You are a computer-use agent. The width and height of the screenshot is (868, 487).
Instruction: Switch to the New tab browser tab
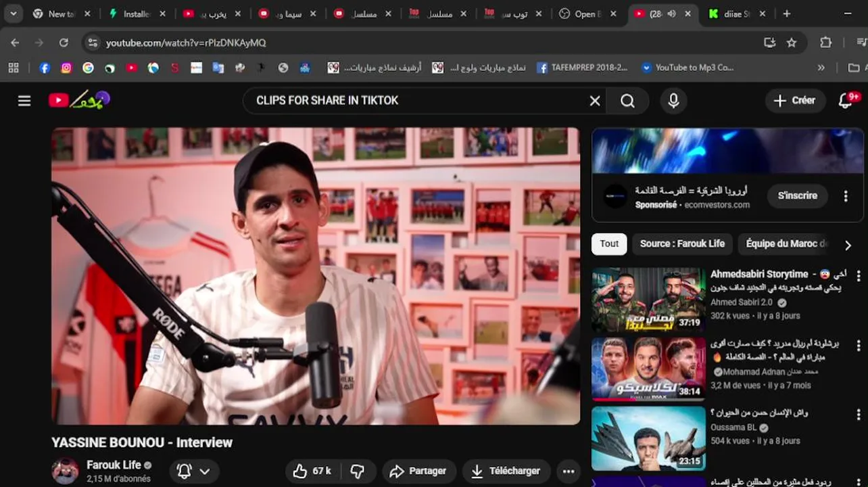[61, 14]
